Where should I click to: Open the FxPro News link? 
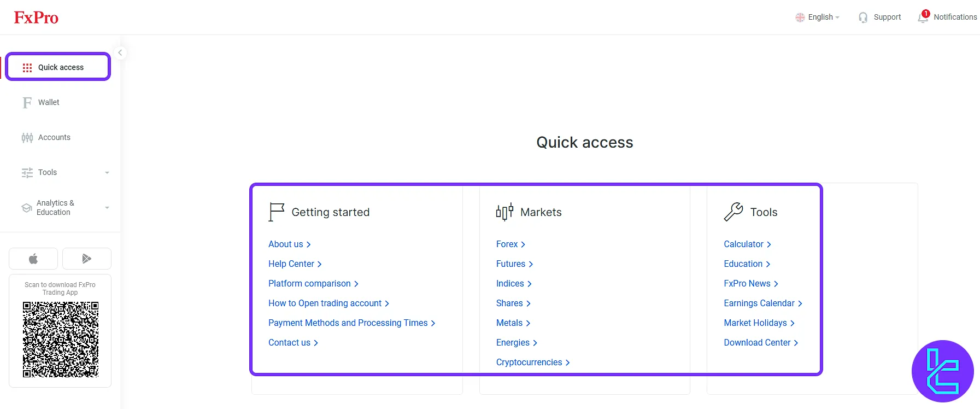tap(751, 284)
